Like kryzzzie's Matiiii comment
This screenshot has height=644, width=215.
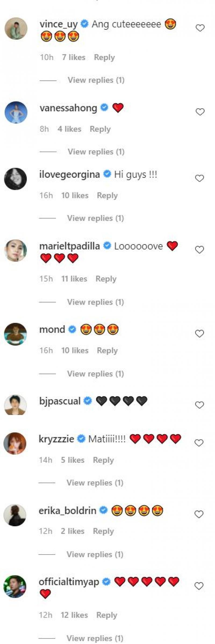pyautogui.click(x=199, y=443)
